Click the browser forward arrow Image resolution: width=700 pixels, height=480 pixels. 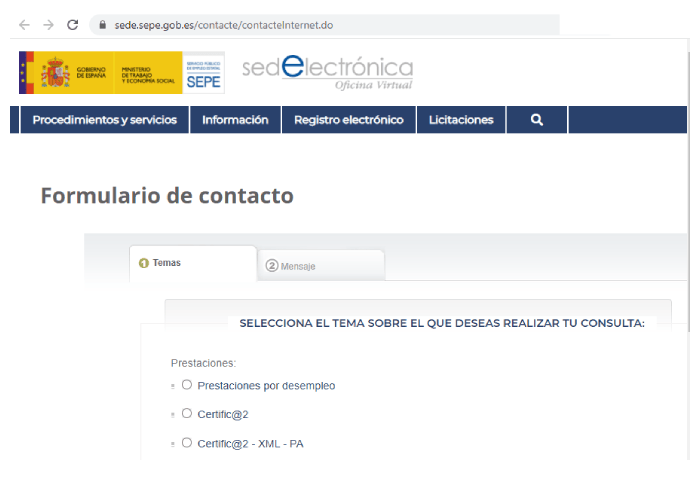pyautogui.click(x=48, y=25)
